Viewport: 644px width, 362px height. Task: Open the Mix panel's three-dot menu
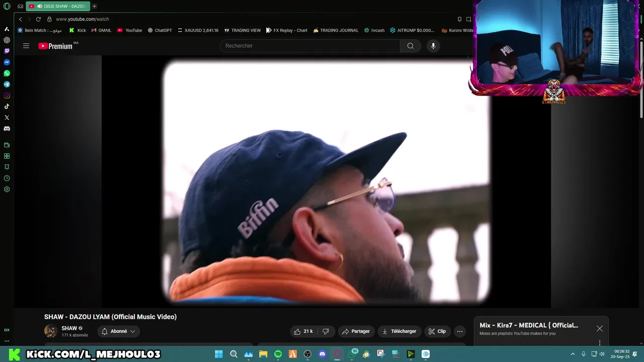click(600, 342)
